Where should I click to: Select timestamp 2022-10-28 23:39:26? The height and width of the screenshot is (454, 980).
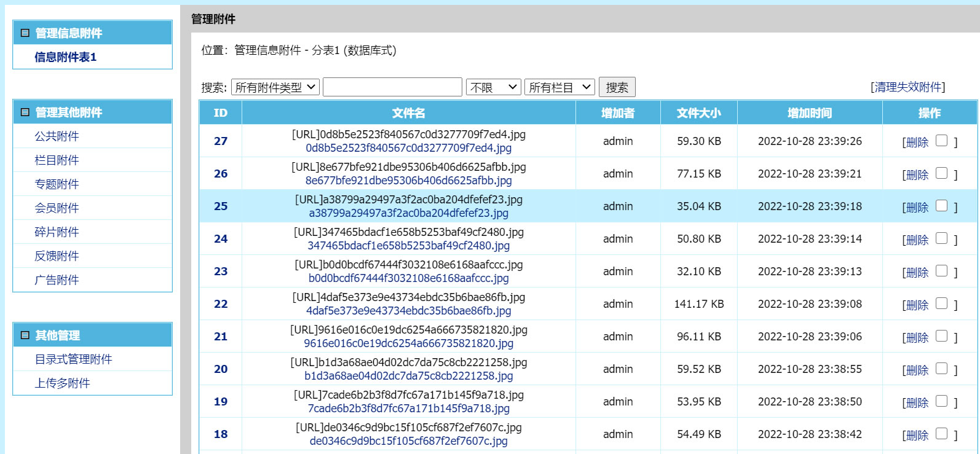coord(810,141)
